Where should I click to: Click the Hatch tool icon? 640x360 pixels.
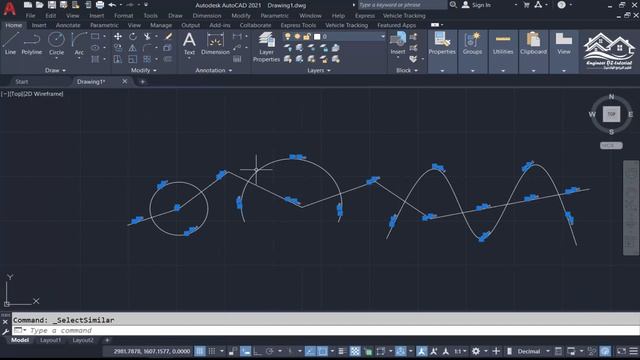[x=95, y=59]
